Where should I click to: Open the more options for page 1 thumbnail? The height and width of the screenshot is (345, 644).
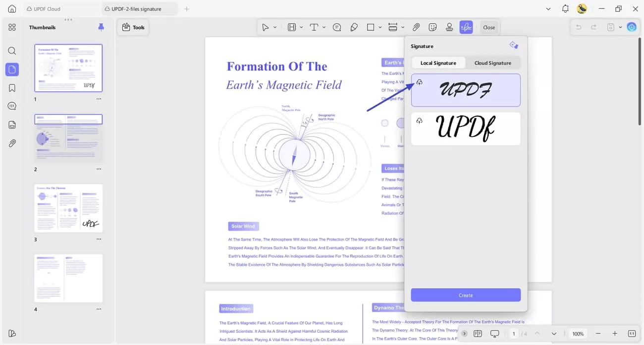[x=99, y=99]
